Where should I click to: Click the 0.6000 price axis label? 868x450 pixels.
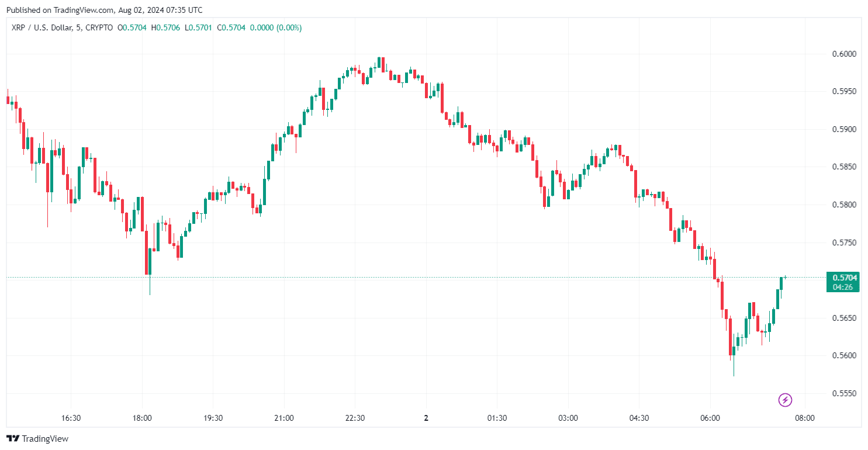point(844,54)
